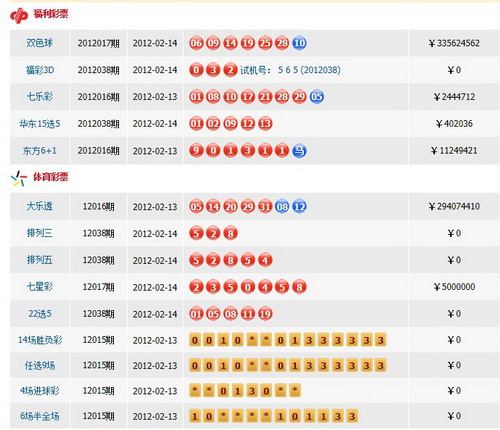Image resolution: width=500 pixels, height=430 pixels.
Task: Click the 福利彩票 section heading text
Action: click(x=51, y=14)
